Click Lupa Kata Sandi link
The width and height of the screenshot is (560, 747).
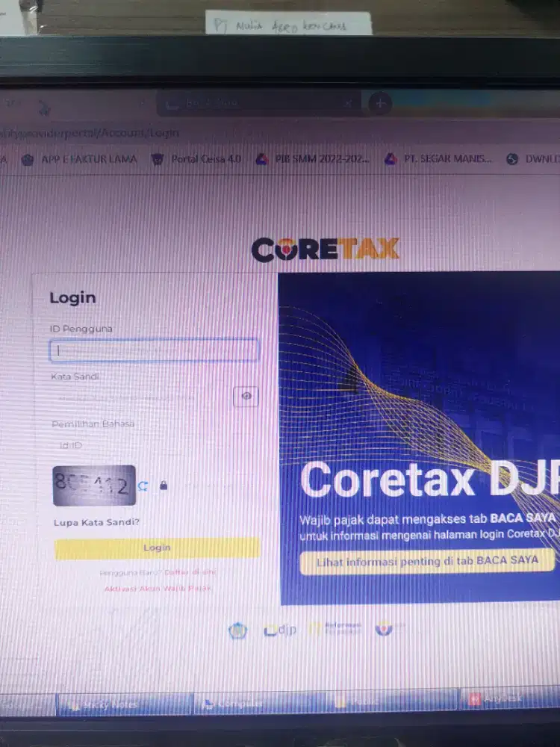[96, 522]
